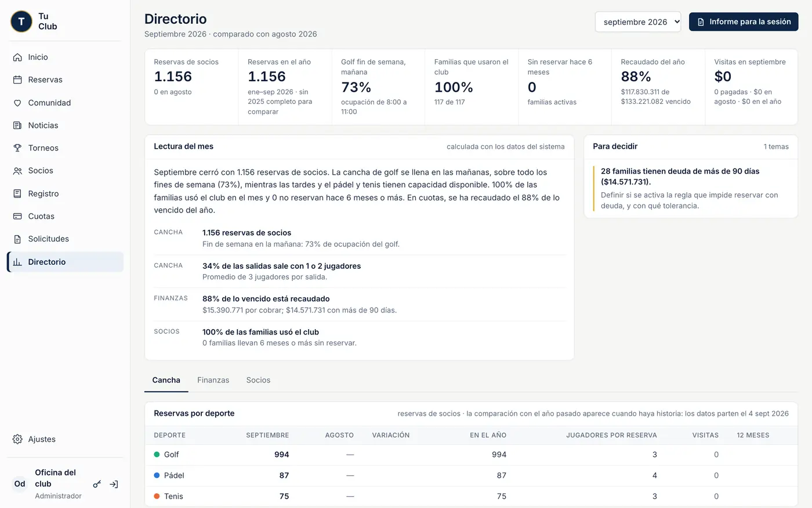The width and height of the screenshot is (812, 508).
Task: Click the JUGADORES POR RESERVA column header
Action: [x=611, y=435]
